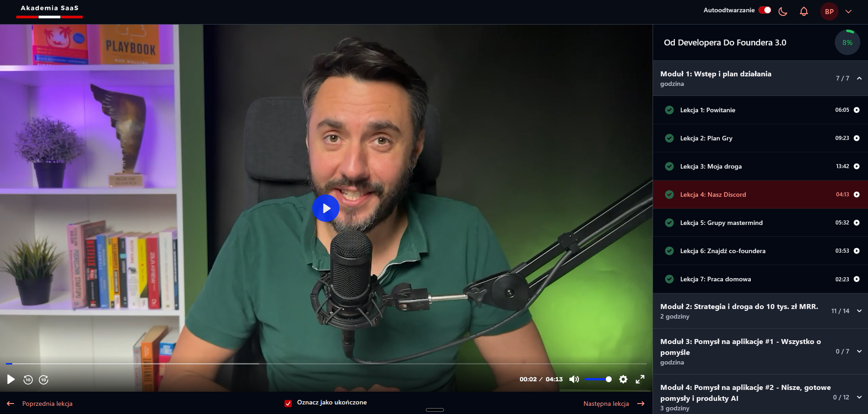Select Lekcja 4: Nasz Discord

tap(760, 195)
